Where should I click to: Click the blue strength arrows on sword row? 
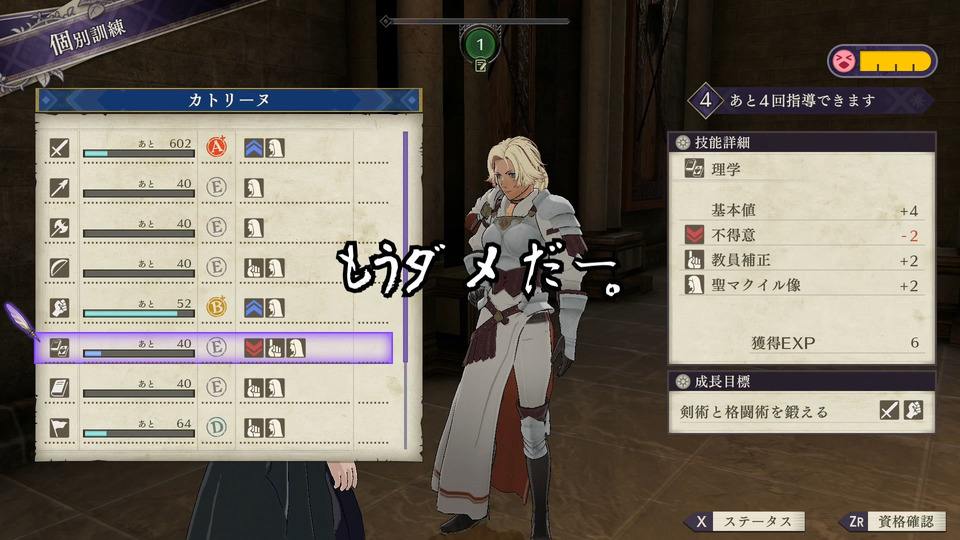(x=253, y=148)
